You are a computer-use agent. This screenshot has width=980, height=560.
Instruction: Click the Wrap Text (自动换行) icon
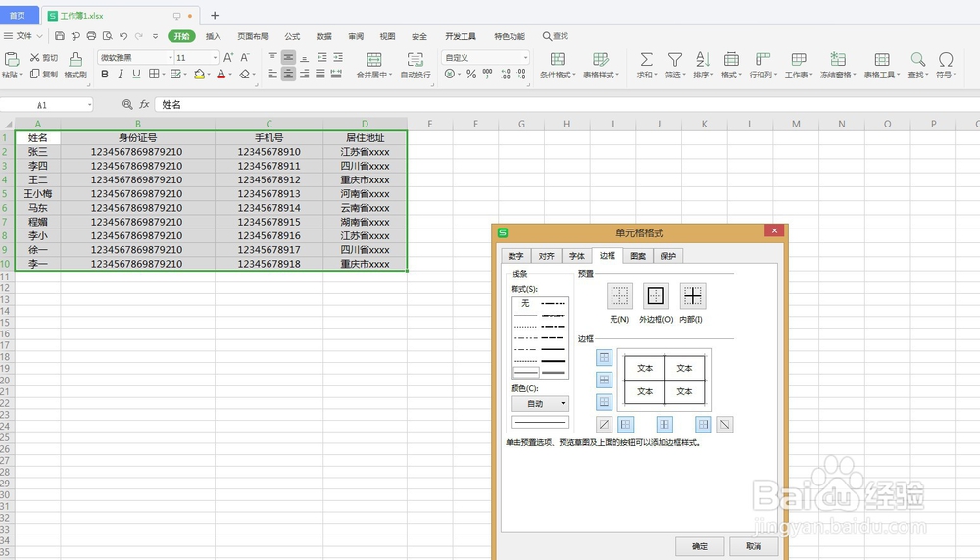415,60
